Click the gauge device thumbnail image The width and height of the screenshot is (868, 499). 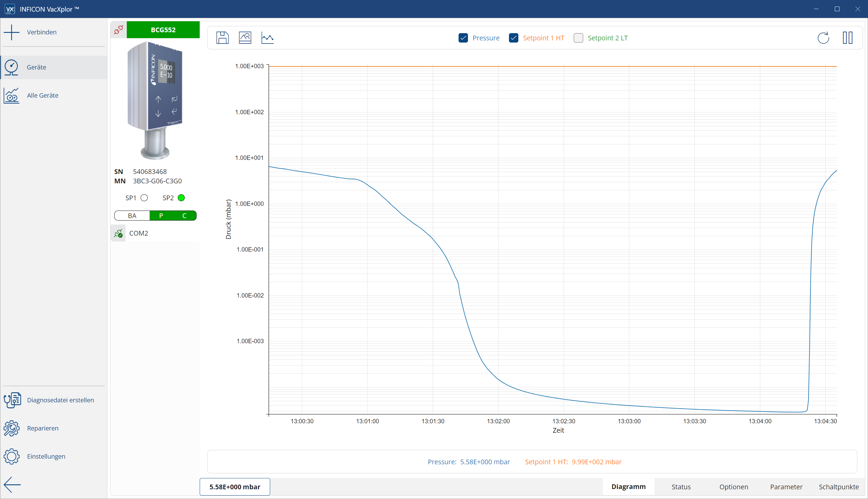coord(155,100)
